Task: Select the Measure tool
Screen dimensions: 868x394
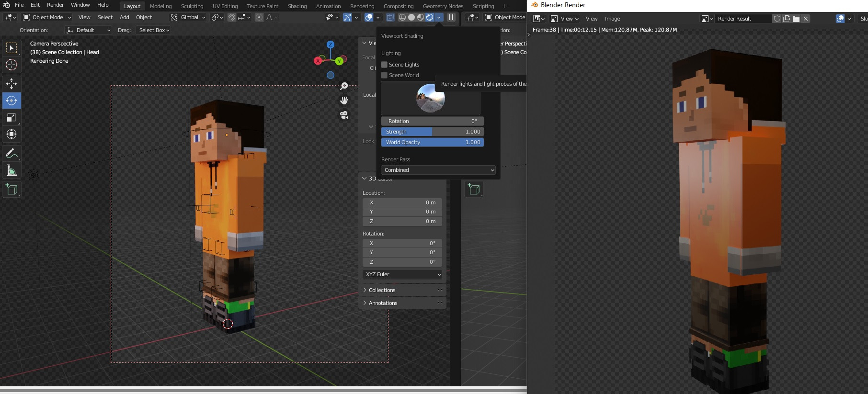Action: tap(11, 170)
